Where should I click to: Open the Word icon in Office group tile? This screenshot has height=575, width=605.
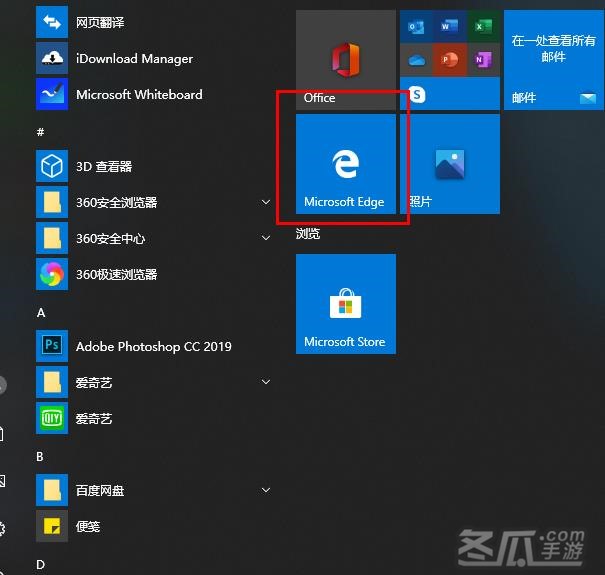(450, 27)
